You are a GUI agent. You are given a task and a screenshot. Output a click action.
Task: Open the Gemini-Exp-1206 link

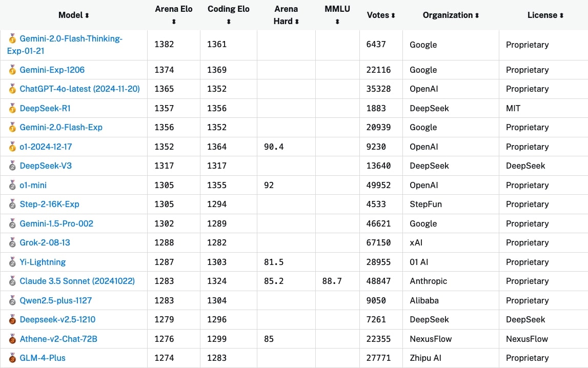click(x=52, y=70)
